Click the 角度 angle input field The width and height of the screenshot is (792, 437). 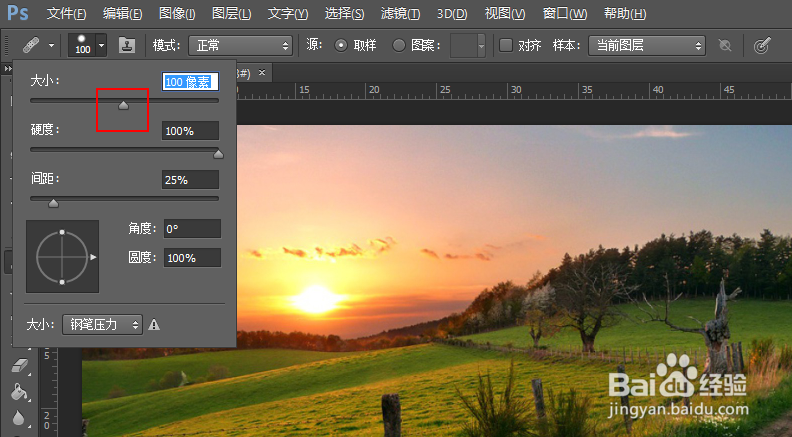[x=192, y=229]
